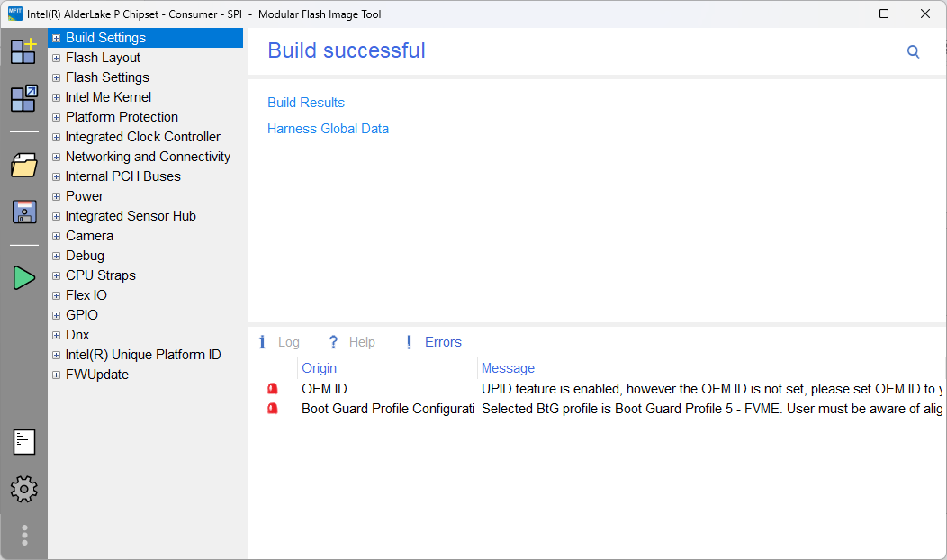Image resolution: width=947 pixels, height=560 pixels.
Task: Click the new project icon in sidebar
Action: click(x=23, y=50)
